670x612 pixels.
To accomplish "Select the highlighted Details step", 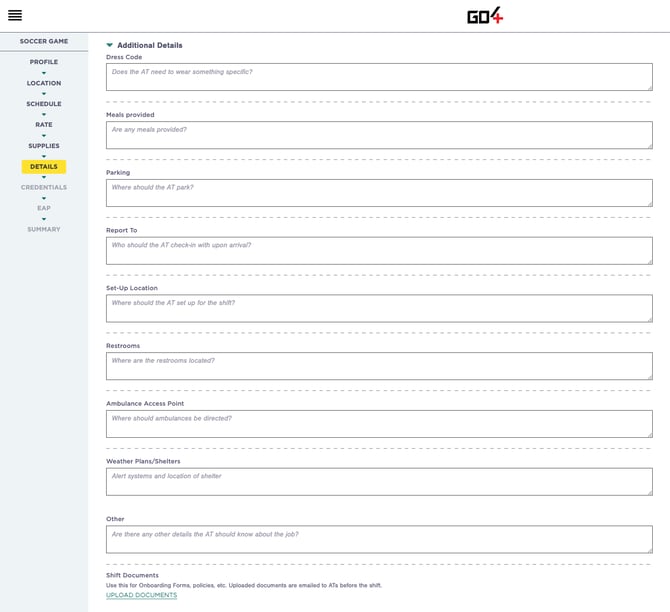I will coord(44,167).
